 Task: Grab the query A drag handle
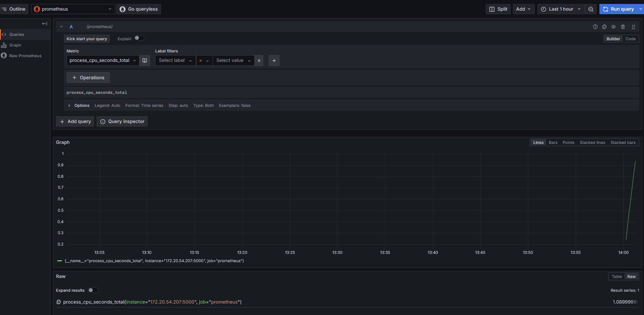(x=633, y=27)
